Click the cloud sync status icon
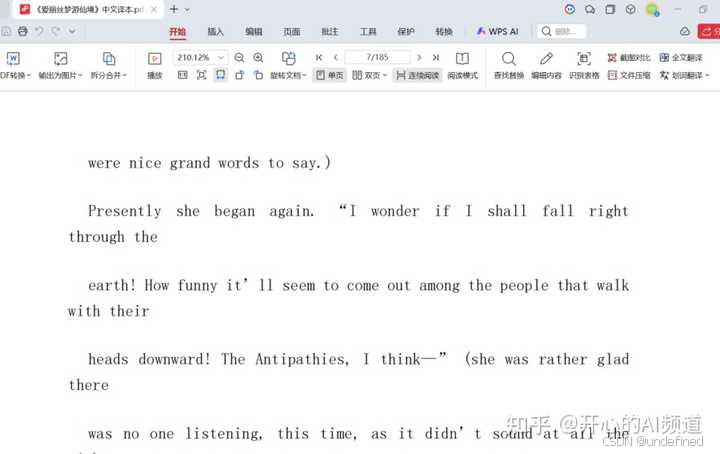This screenshot has width=720, height=454. pyautogui.click(x=685, y=31)
